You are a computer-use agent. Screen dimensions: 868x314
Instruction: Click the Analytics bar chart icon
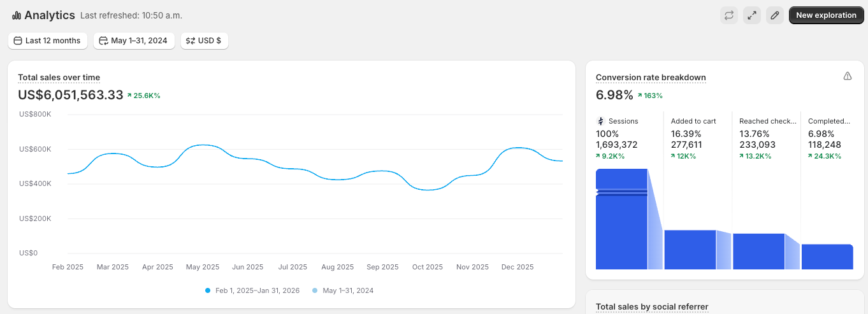pos(16,15)
